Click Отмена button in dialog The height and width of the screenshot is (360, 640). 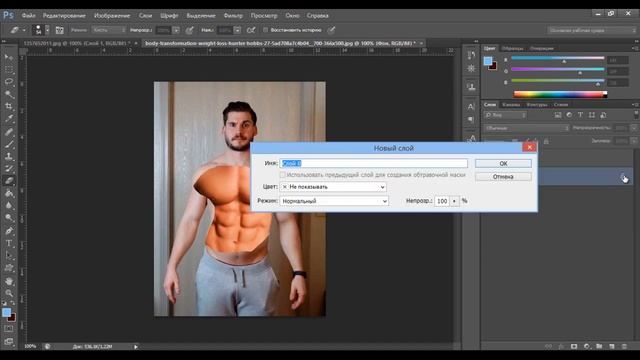pyautogui.click(x=503, y=177)
